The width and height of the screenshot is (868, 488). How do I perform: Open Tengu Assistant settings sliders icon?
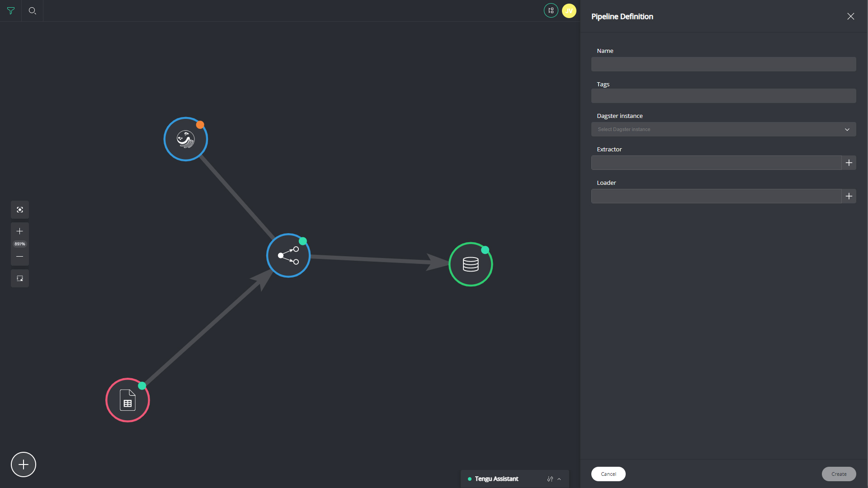pyautogui.click(x=550, y=479)
